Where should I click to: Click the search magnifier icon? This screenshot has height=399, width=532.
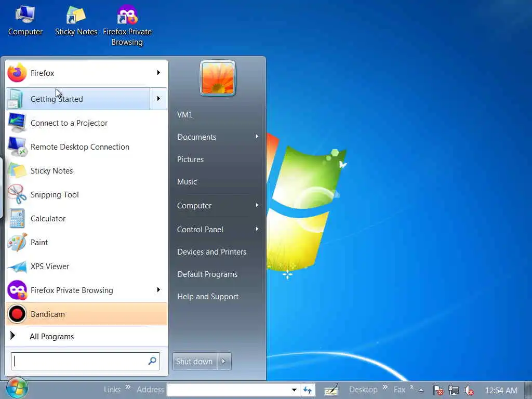click(x=152, y=361)
